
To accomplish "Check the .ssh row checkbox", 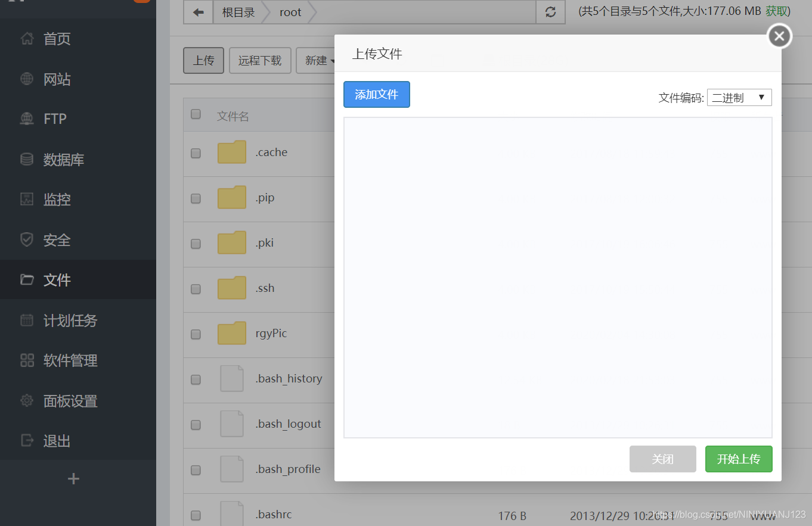I will (196, 289).
